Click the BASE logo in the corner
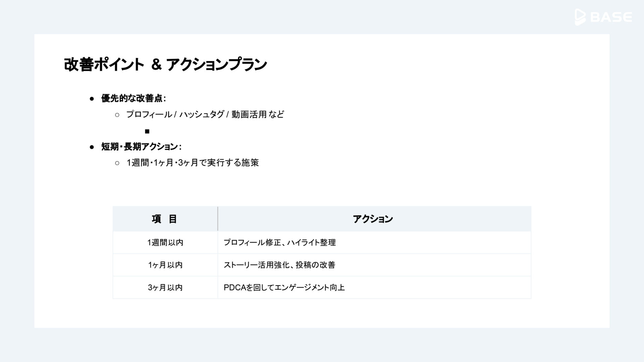This screenshot has width=644, height=362. [x=603, y=17]
